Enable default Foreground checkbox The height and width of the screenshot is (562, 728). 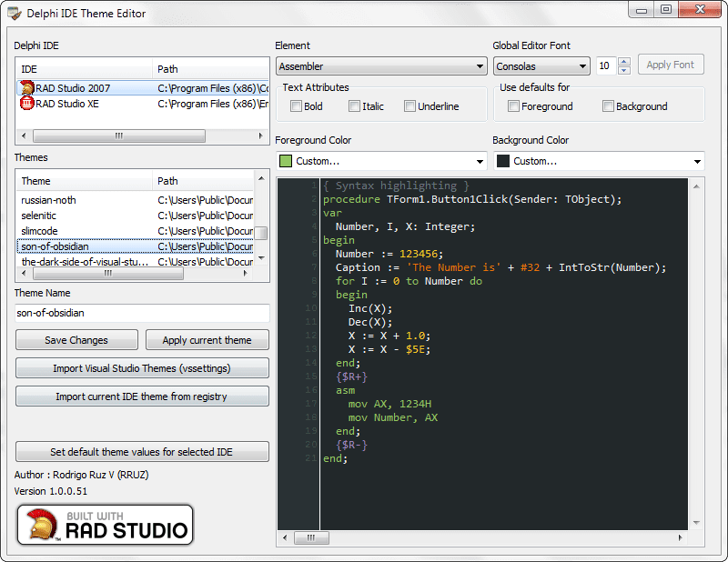514,106
